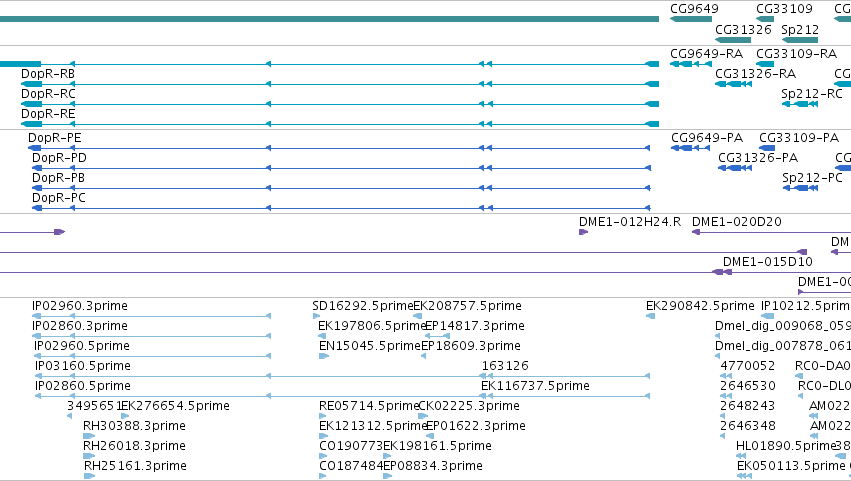The height and width of the screenshot is (481, 851).
Task: Click the SD16292.5prime EST label
Action: 363,306
